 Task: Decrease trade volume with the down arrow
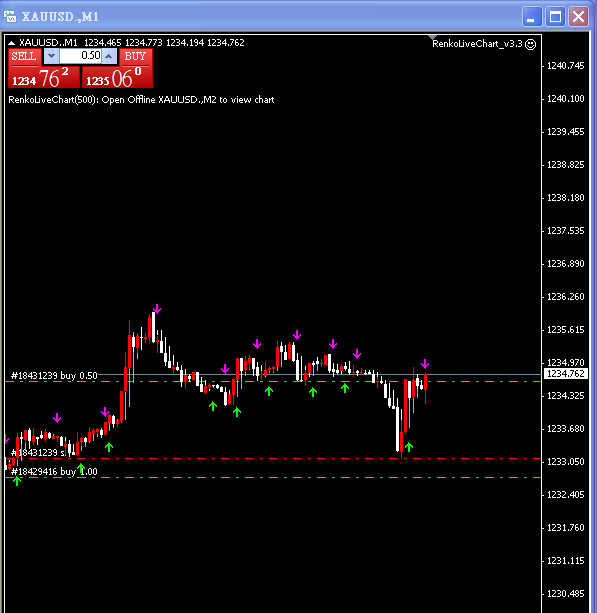(51, 56)
